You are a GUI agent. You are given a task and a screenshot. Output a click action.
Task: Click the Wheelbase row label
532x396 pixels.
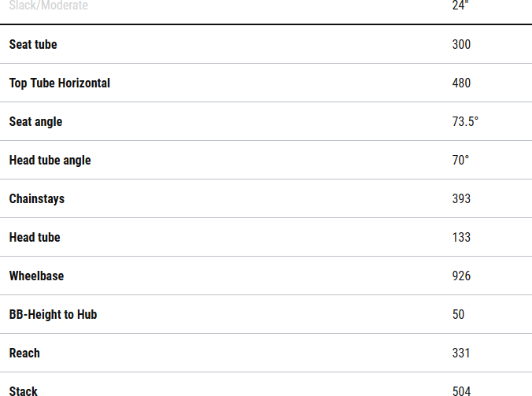[36, 276]
